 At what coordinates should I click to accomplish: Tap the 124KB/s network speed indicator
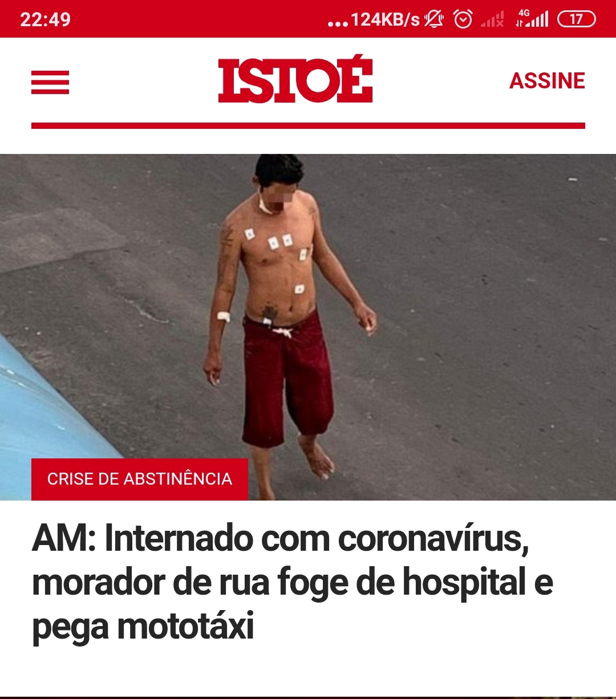coord(385,20)
